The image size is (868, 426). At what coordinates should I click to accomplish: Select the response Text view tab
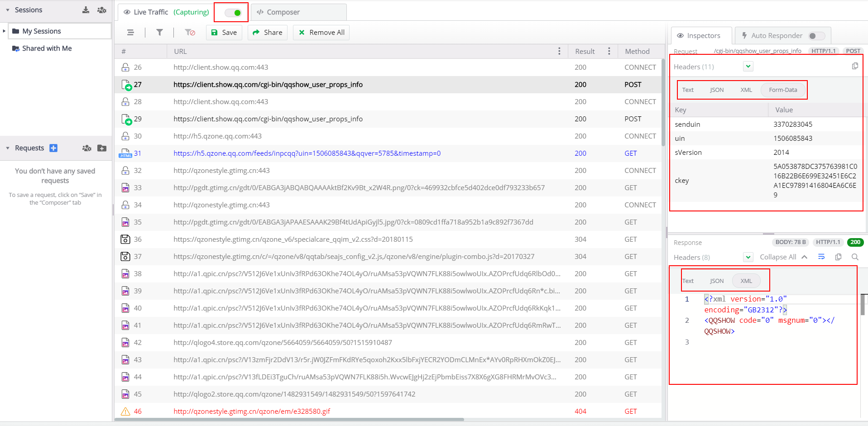point(688,281)
